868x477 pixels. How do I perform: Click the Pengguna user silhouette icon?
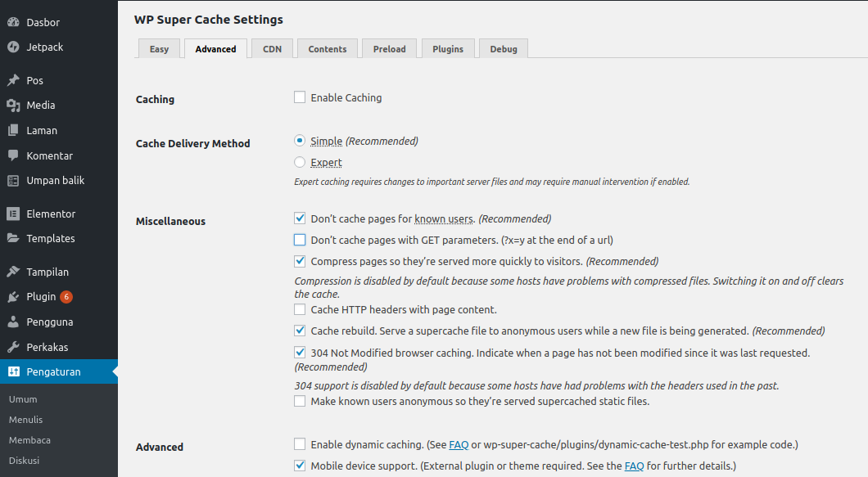[x=13, y=322]
